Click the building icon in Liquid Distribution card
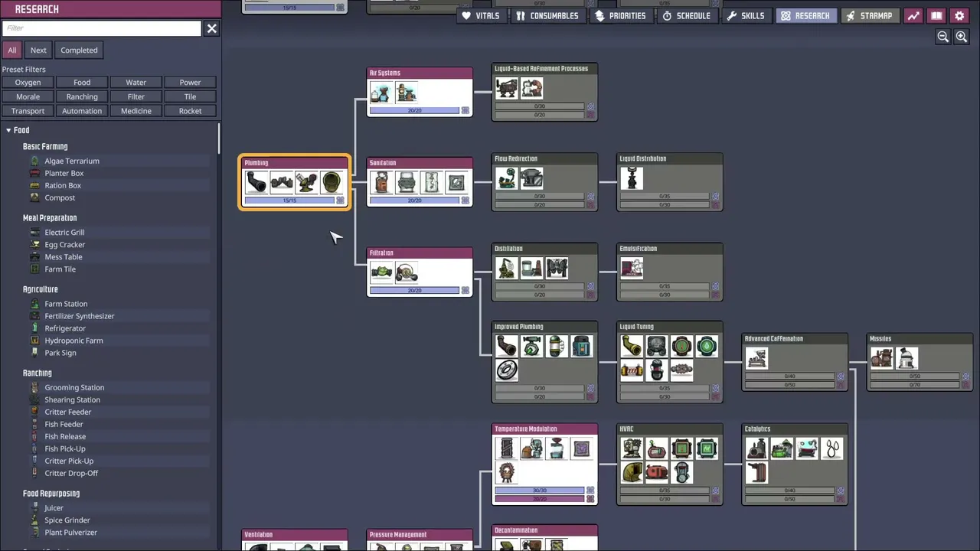The width and height of the screenshot is (980, 551). tap(632, 178)
